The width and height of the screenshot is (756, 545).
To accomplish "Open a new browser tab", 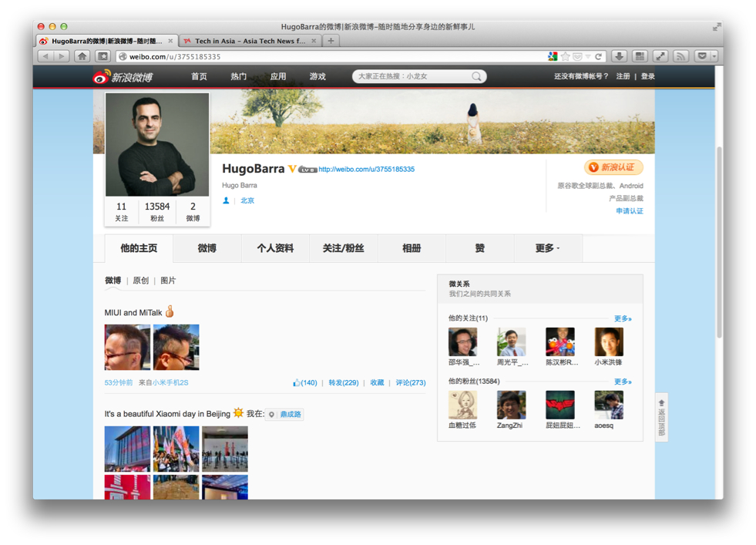I will coord(331,41).
